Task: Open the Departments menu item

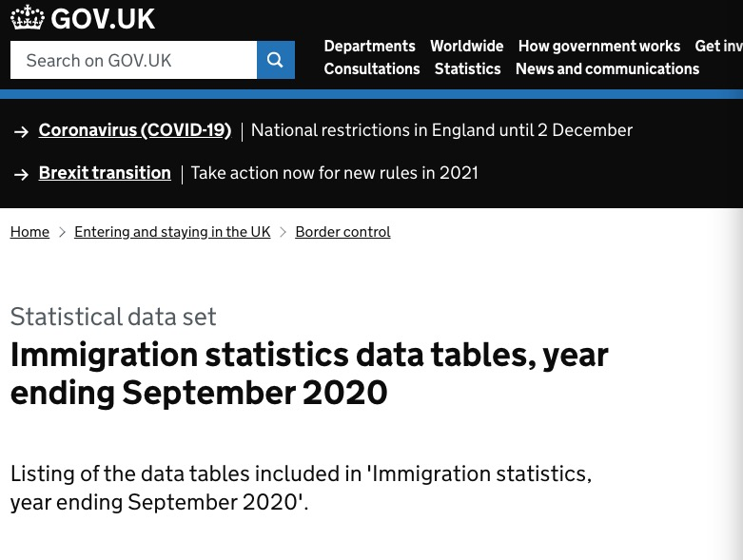Action: coord(370,46)
